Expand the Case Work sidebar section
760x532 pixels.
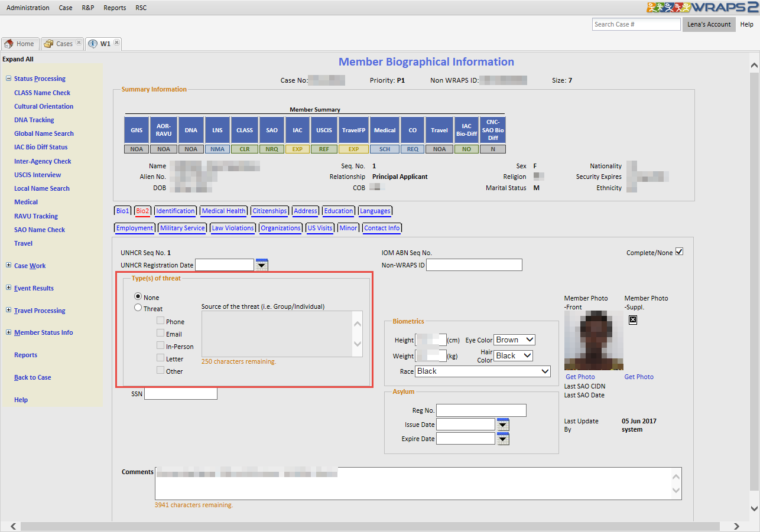(x=9, y=266)
